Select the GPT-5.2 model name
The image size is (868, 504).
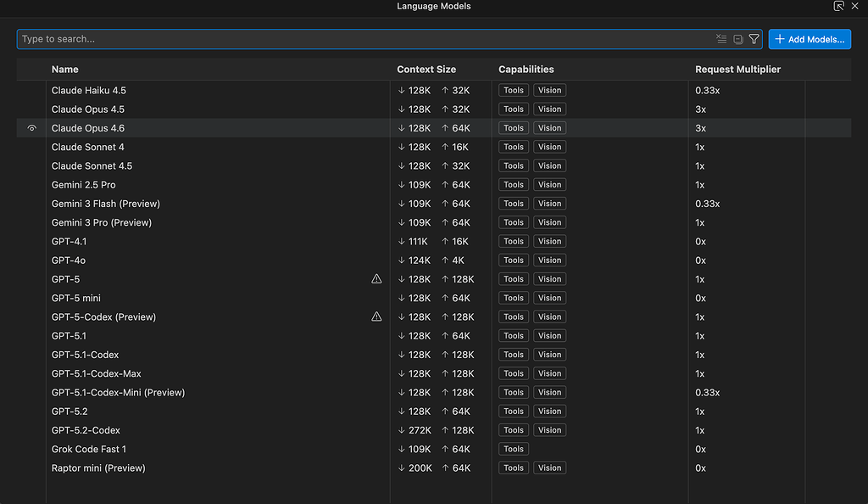pyautogui.click(x=70, y=411)
